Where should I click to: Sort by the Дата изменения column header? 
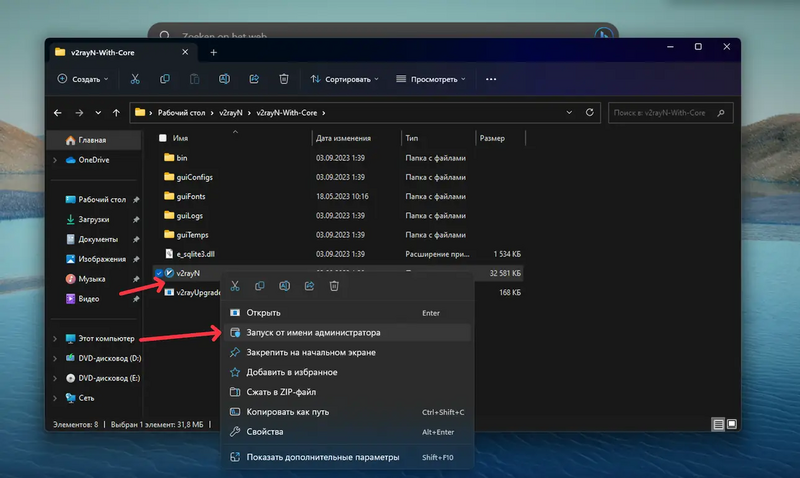coord(343,138)
